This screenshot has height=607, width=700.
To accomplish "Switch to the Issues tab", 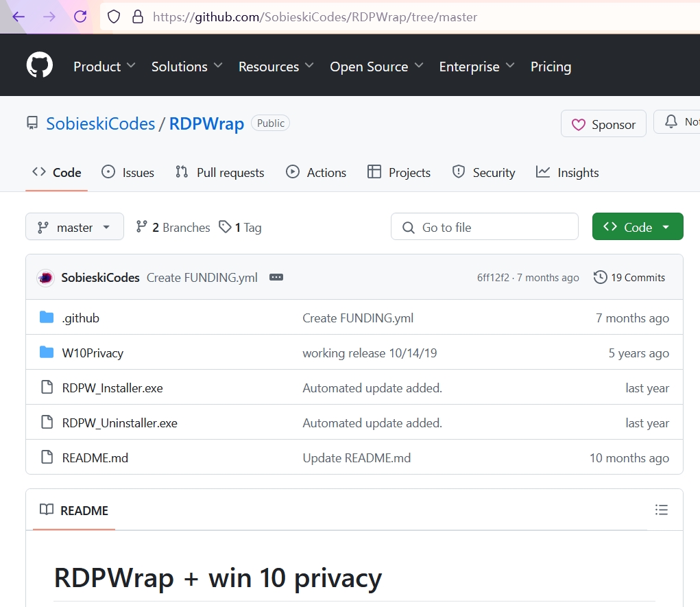I will click(x=128, y=173).
